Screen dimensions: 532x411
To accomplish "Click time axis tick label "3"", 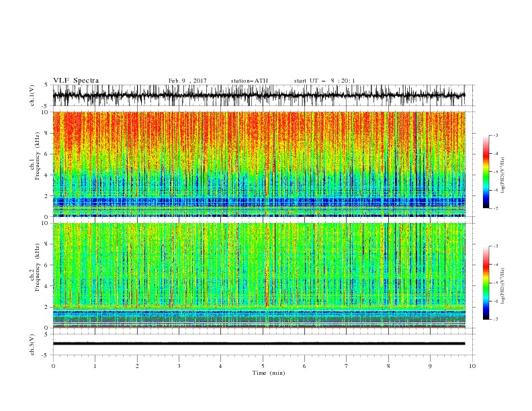I will 179,366.
